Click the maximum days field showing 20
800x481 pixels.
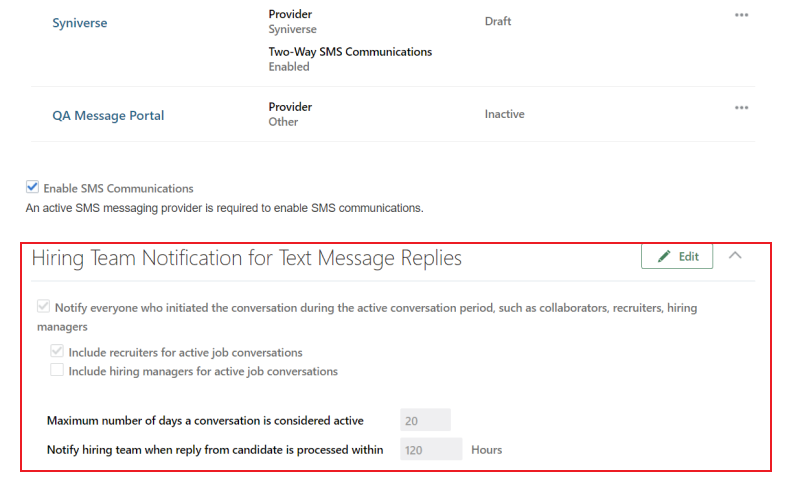pyautogui.click(x=425, y=420)
